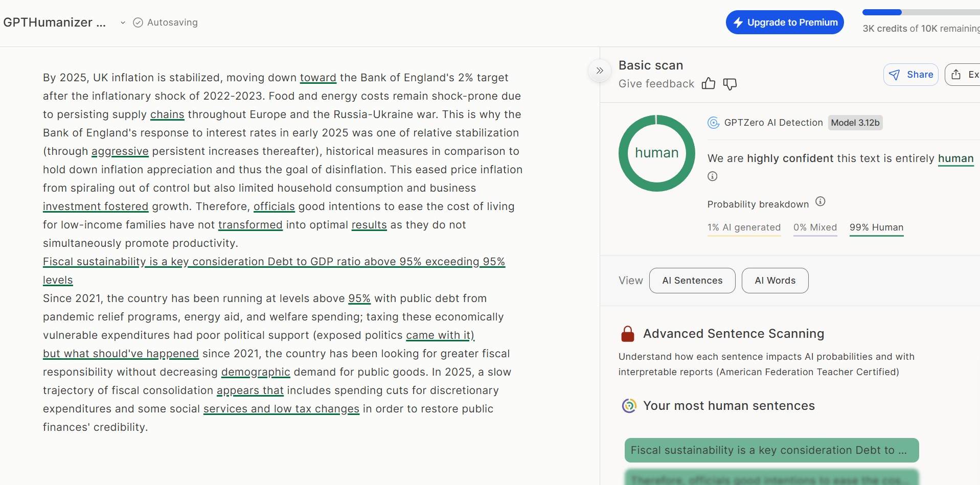
Task: Click the most human sentences swirl icon
Action: [629, 406]
